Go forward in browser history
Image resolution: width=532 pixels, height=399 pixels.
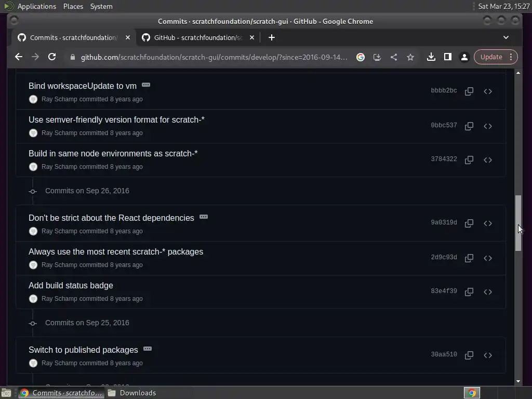35,57
